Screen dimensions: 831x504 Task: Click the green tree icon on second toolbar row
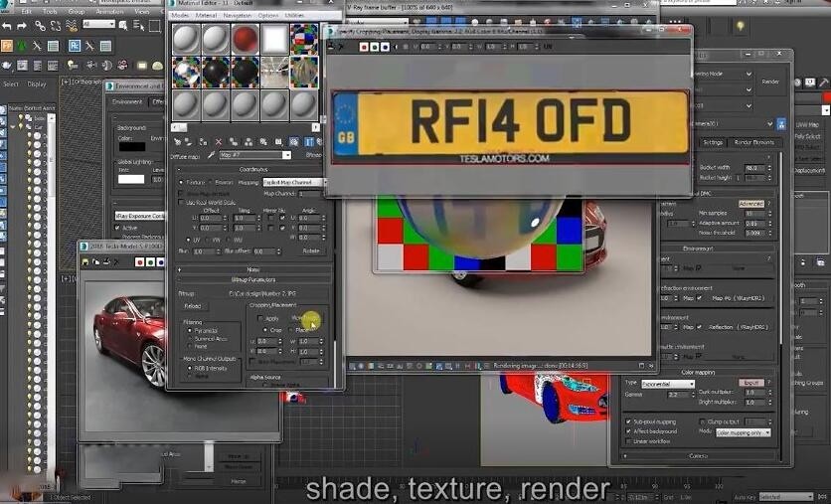coord(22,46)
